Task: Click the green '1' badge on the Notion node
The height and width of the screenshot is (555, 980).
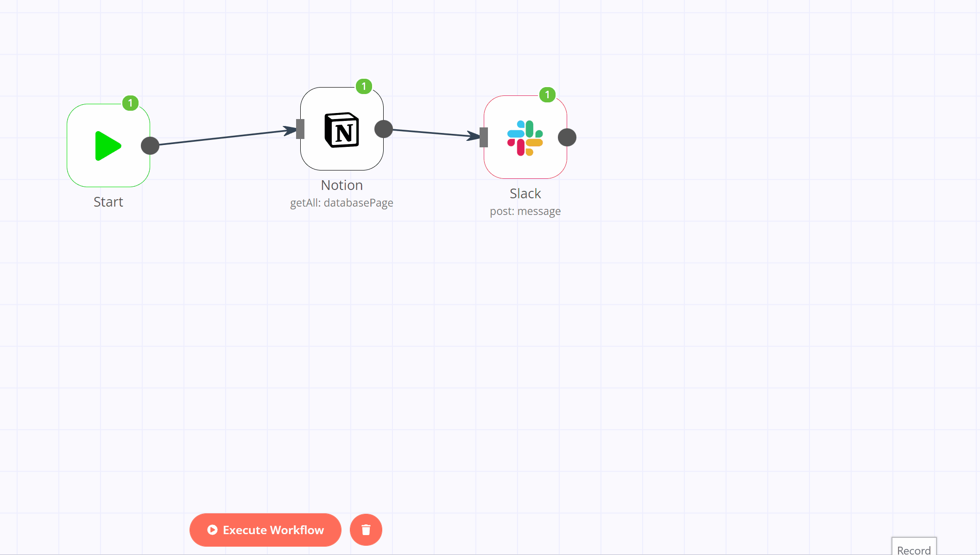Action: pos(363,86)
